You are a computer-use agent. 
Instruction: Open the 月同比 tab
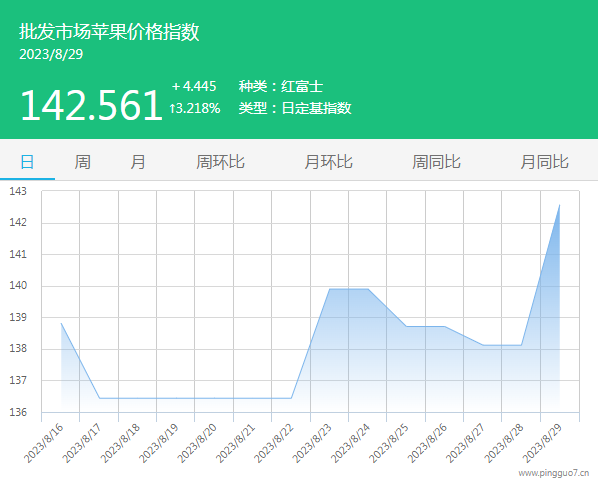(x=544, y=162)
